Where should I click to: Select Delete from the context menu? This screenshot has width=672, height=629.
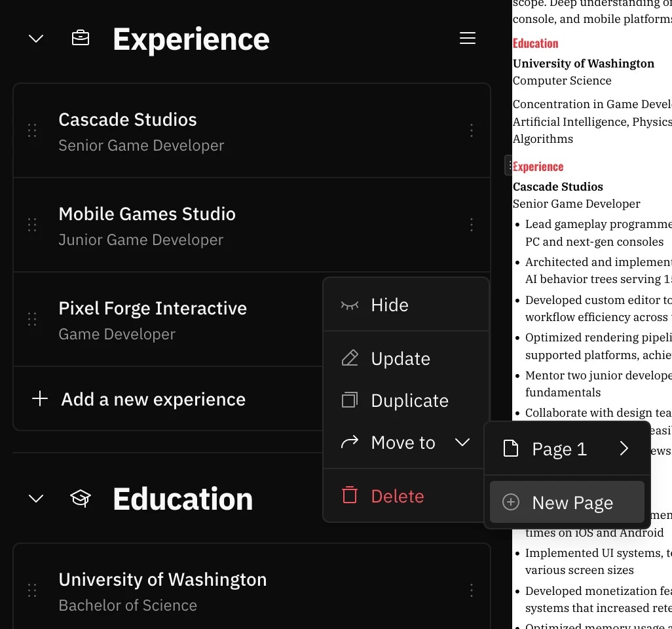point(398,496)
